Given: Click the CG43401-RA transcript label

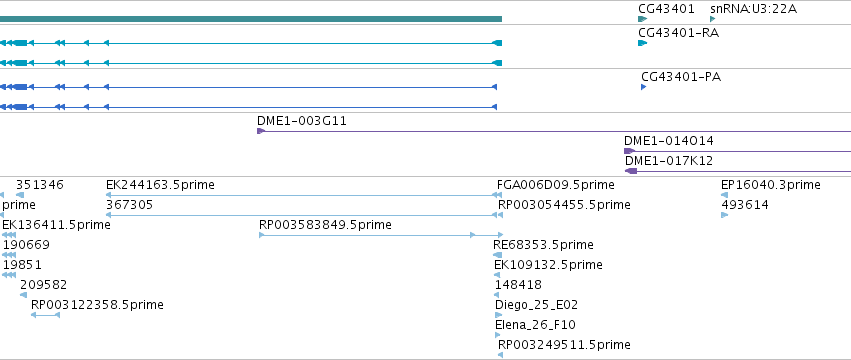Looking at the screenshot, I should [x=678, y=33].
